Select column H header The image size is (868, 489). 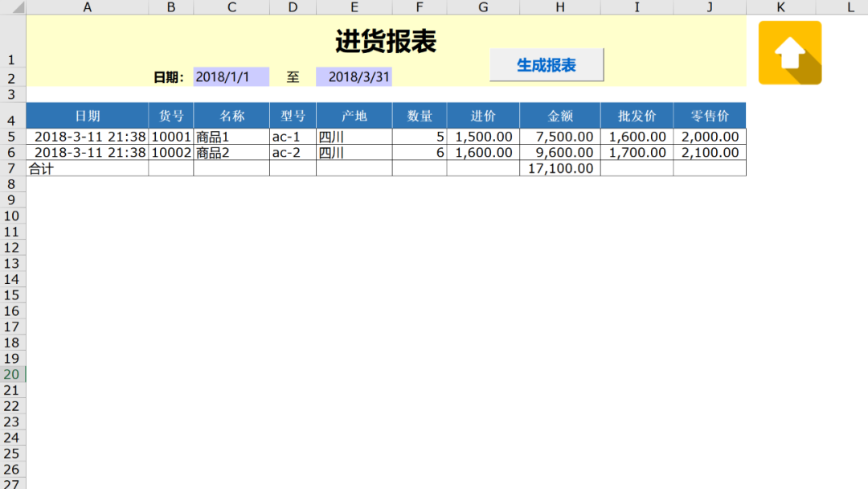pos(559,7)
